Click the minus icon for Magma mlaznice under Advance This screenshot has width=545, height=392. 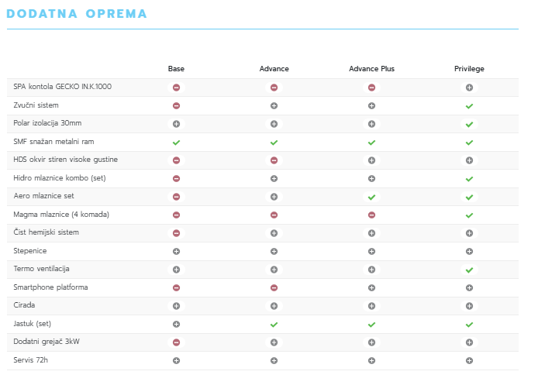tap(274, 215)
